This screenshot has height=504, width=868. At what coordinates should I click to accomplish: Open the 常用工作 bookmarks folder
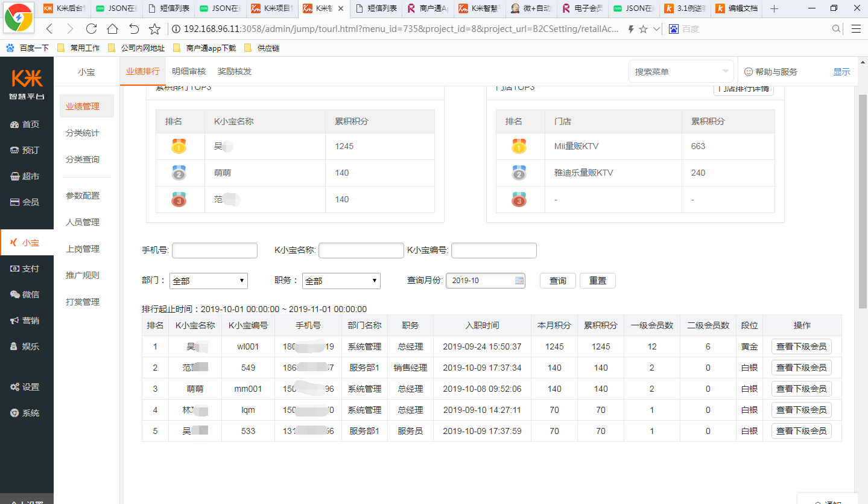tap(78, 48)
